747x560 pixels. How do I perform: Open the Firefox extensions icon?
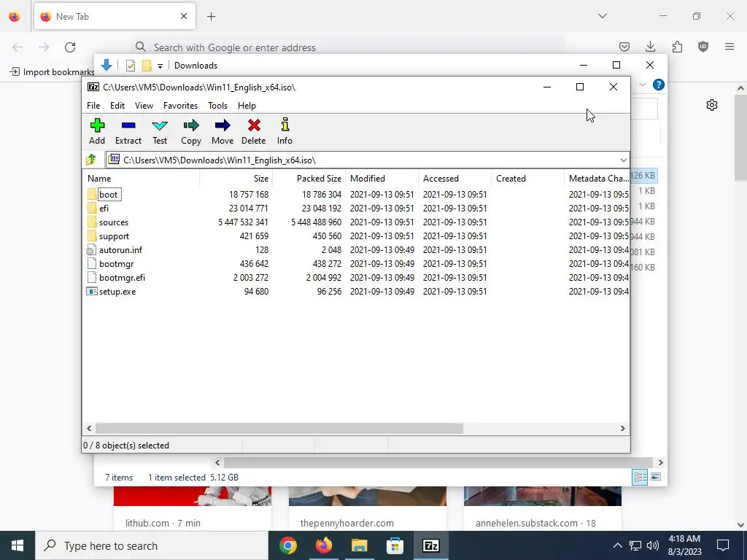(677, 47)
